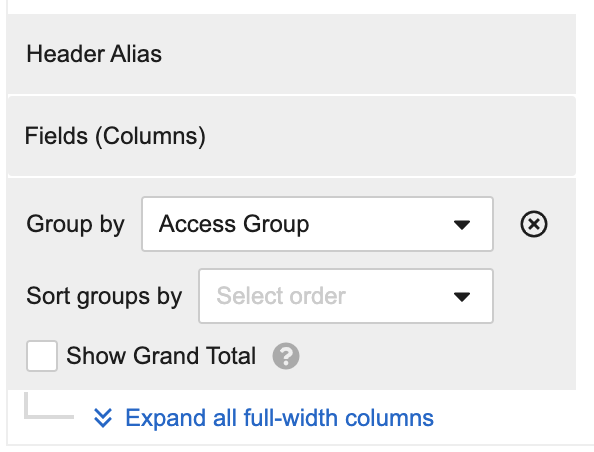Image resolution: width=594 pixels, height=452 pixels.
Task: Click the Sort groups by dropdown arrow
Action: (x=462, y=297)
